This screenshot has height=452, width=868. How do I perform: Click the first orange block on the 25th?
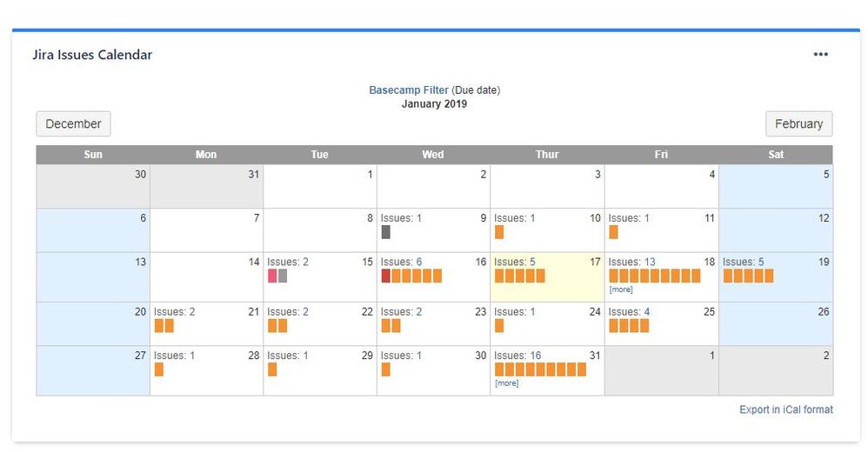click(x=613, y=325)
